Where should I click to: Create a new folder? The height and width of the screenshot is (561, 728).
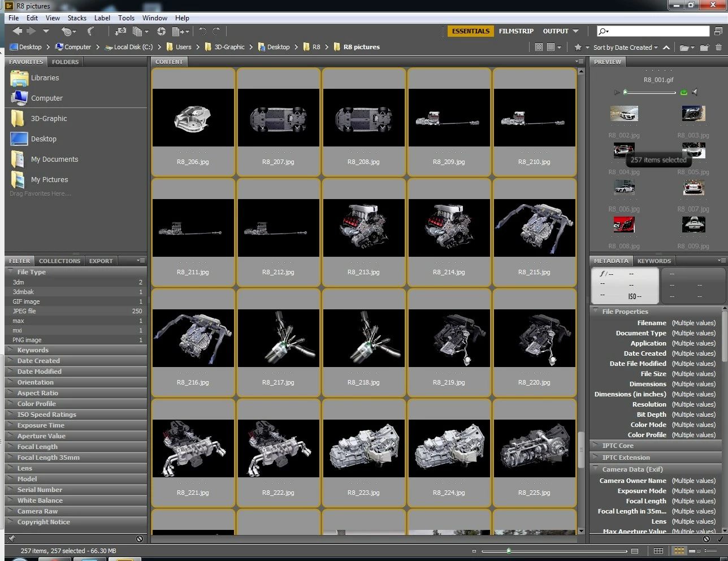[704, 48]
